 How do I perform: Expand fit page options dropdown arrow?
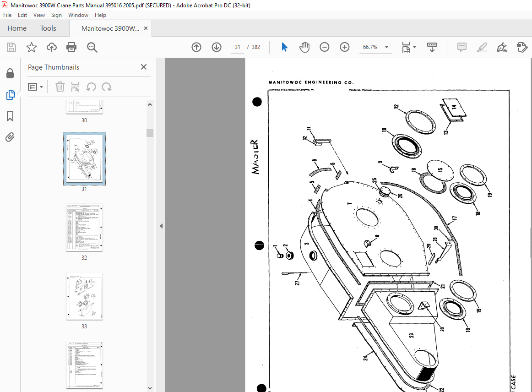coord(415,47)
